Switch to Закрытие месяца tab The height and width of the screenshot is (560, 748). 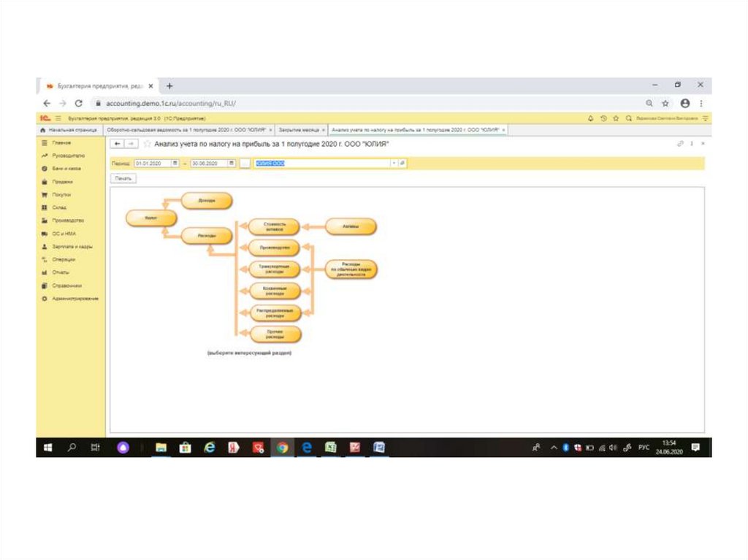[297, 130]
